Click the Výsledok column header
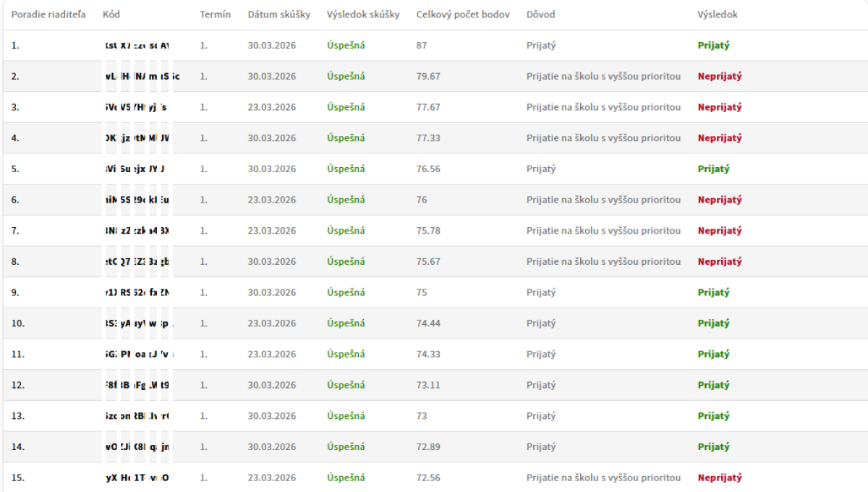The width and height of the screenshot is (868, 492). (718, 14)
